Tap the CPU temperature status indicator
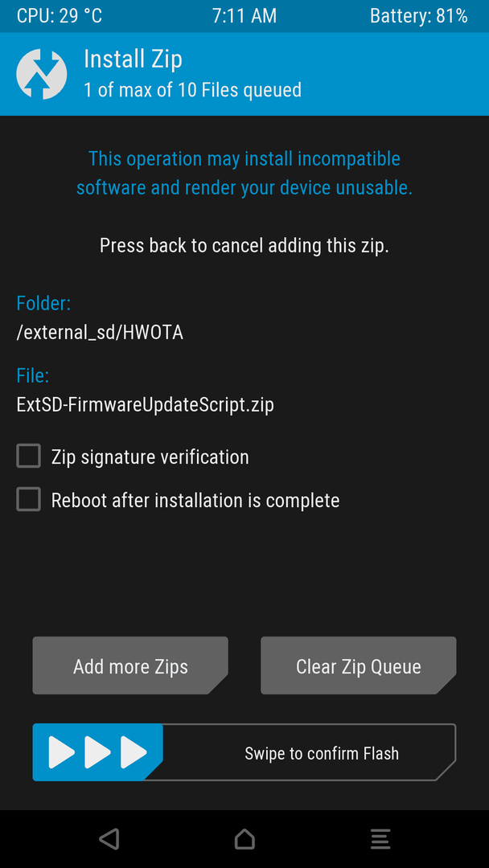Screen dimensions: 489x868 [x=60, y=15]
